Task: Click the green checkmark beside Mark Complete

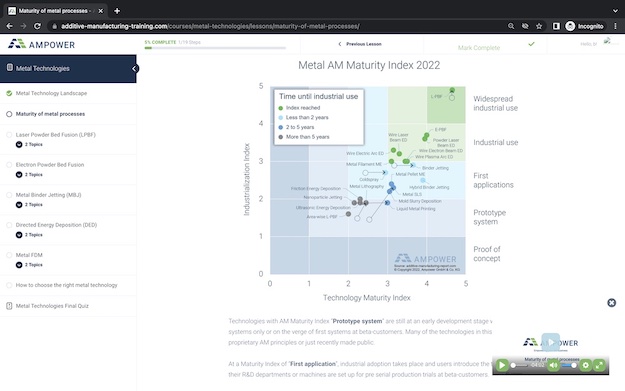Action: coord(531,44)
